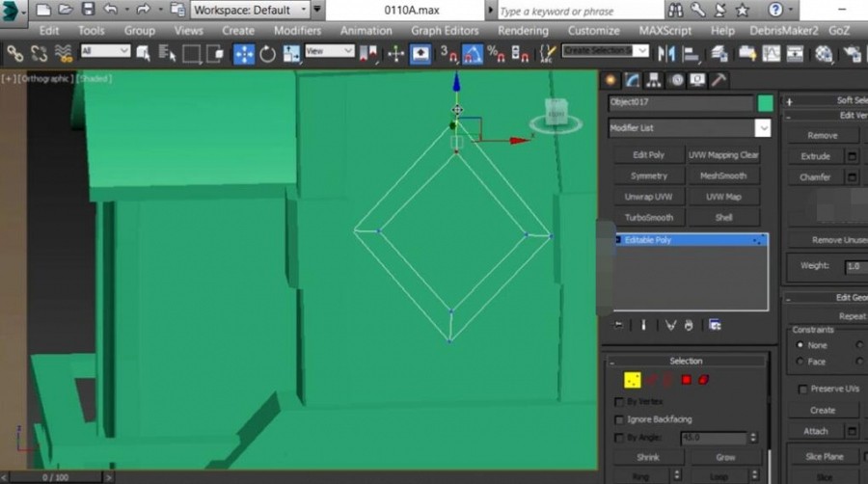Click the Grow selection button

pyautogui.click(x=725, y=457)
